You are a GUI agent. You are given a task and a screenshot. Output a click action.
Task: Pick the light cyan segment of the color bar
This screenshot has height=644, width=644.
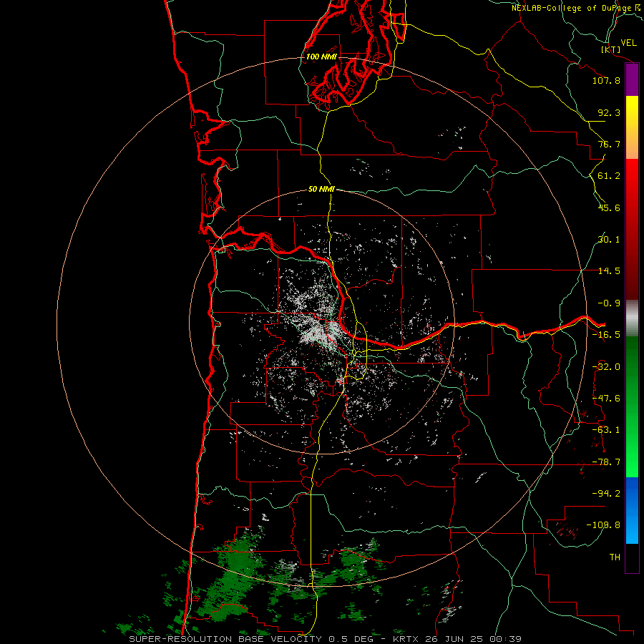pyautogui.click(x=632, y=530)
